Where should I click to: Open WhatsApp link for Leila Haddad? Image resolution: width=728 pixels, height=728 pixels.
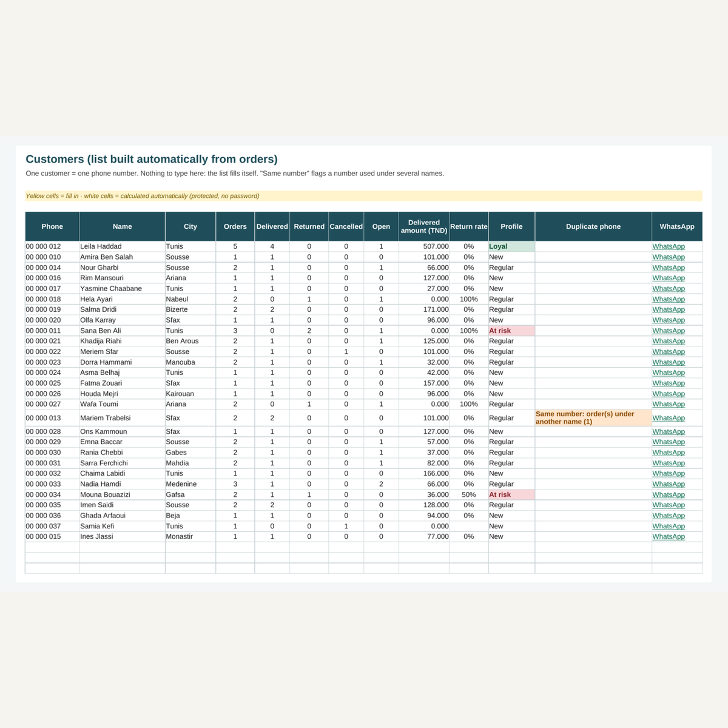[x=668, y=246]
